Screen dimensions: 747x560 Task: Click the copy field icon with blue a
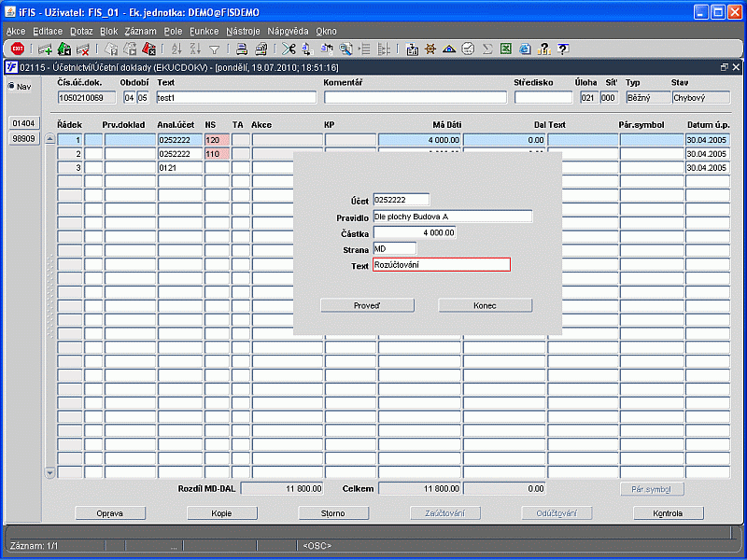(x=307, y=49)
